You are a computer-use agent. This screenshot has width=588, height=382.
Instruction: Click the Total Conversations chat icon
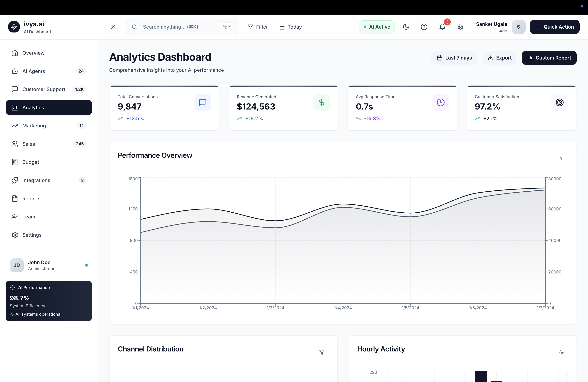click(203, 102)
